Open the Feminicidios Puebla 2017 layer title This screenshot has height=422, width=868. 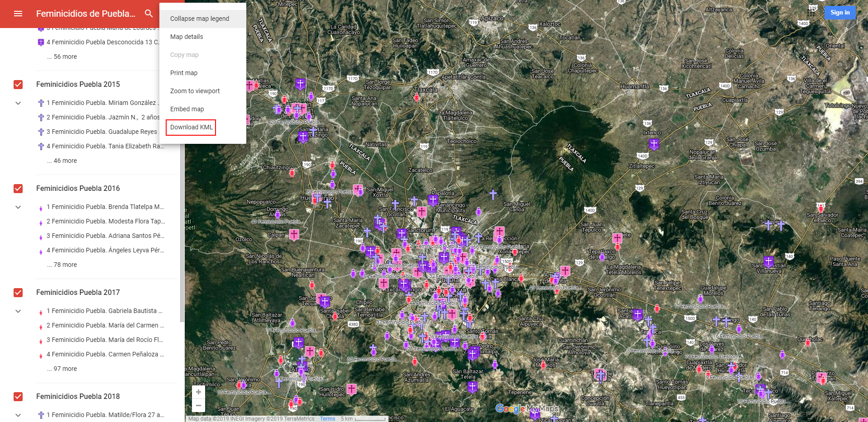pos(78,293)
